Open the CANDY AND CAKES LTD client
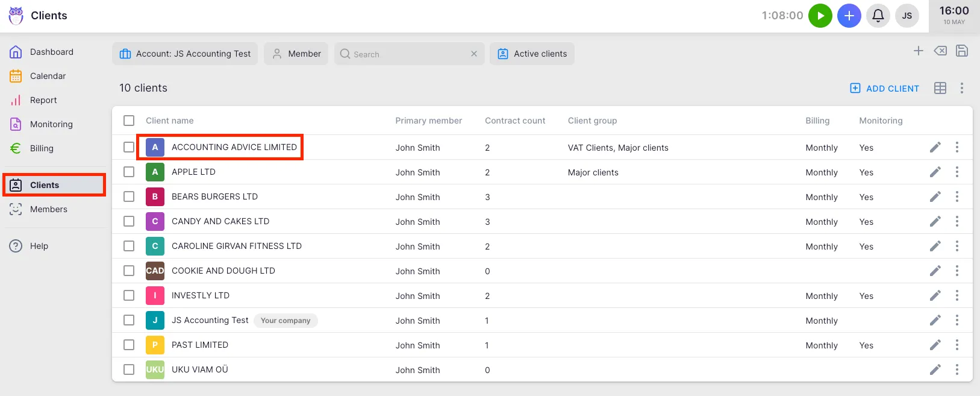Image resolution: width=980 pixels, height=396 pixels. pos(220,221)
